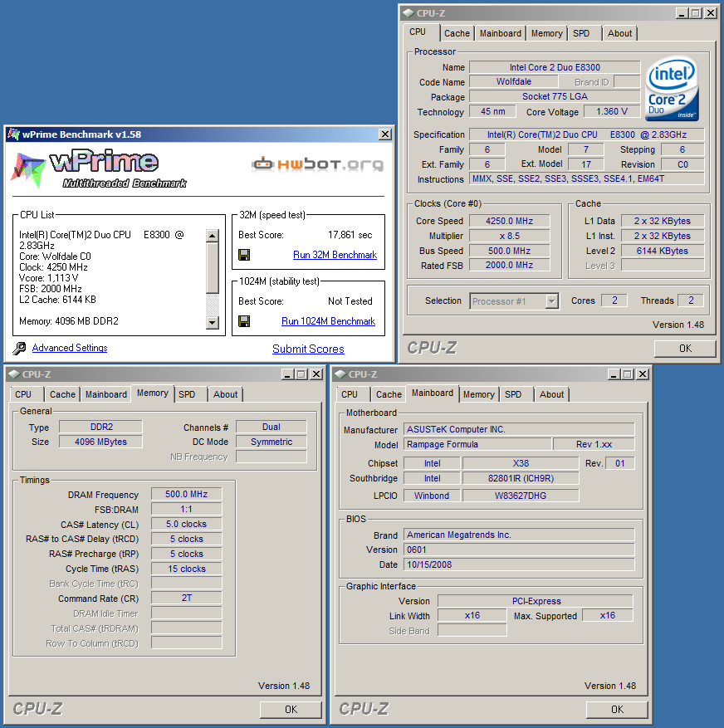
Task: Click the CPU-Z icon in mainboard window title
Action: 340,374
